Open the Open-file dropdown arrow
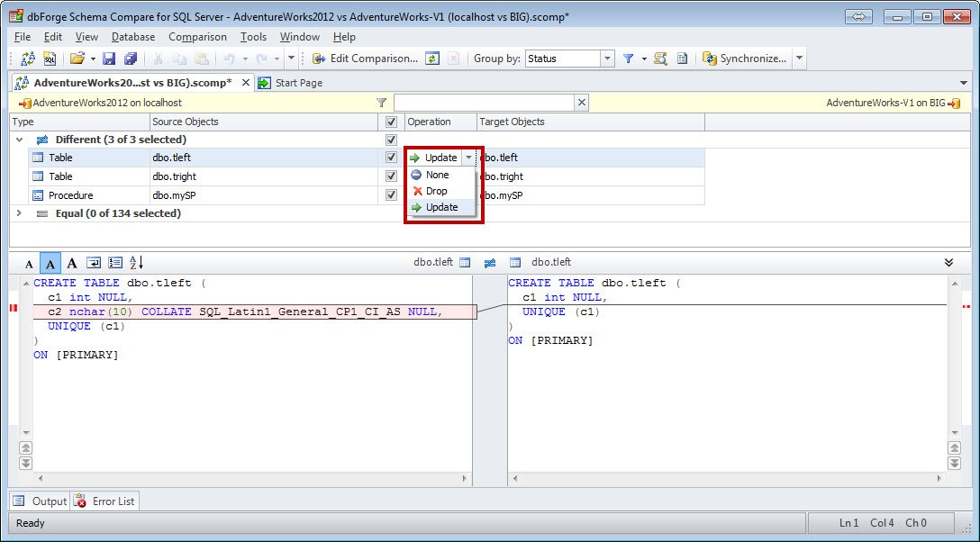980x542 pixels. pyautogui.click(x=93, y=59)
